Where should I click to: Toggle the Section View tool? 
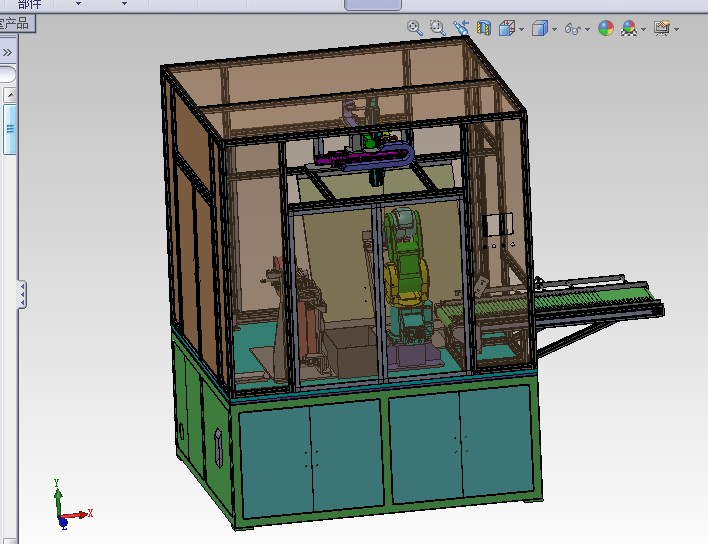[484, 28]
